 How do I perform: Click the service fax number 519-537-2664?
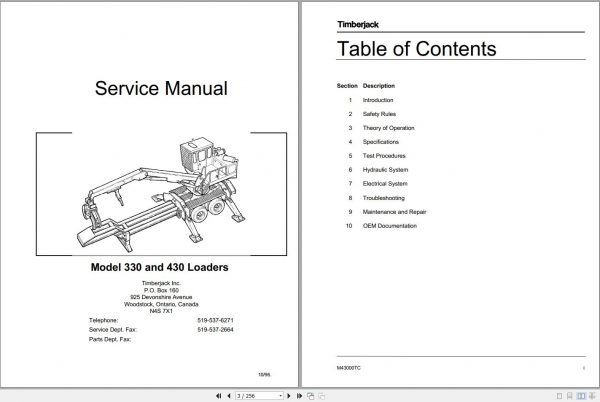[215, 329]
